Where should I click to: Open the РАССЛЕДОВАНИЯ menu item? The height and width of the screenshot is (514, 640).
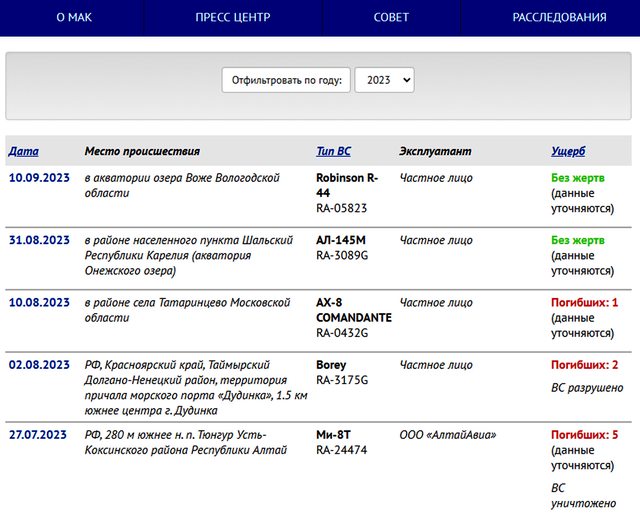click(x=559, y=17)
